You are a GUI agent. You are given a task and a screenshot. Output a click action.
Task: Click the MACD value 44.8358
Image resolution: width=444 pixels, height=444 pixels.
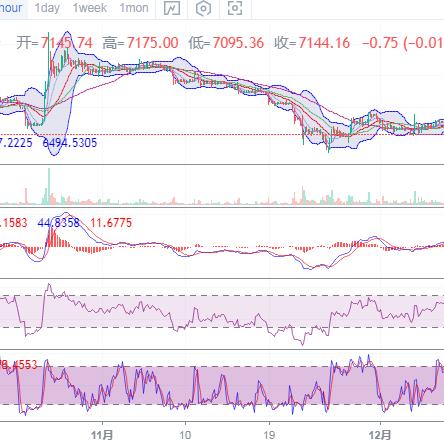(59, 223)
